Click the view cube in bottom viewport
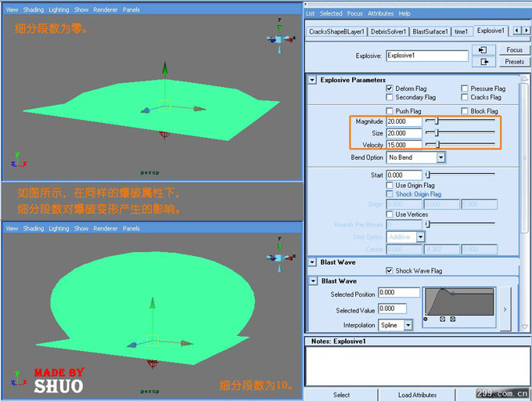532x401 pixels. pyautogui.click(x=278, y=257)
